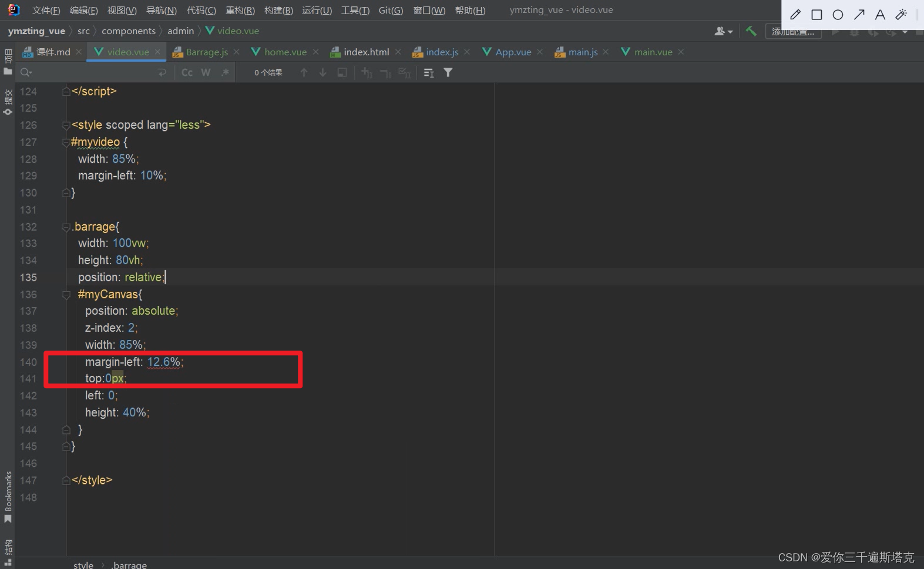This screenshot has width=924, height=569.
Task: Toggle whole words (W) search option
Action: [206, 72]
